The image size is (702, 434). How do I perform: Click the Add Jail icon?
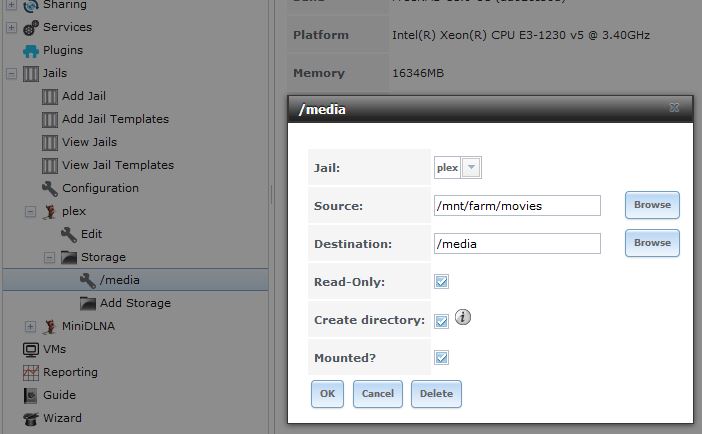(50, 96)
